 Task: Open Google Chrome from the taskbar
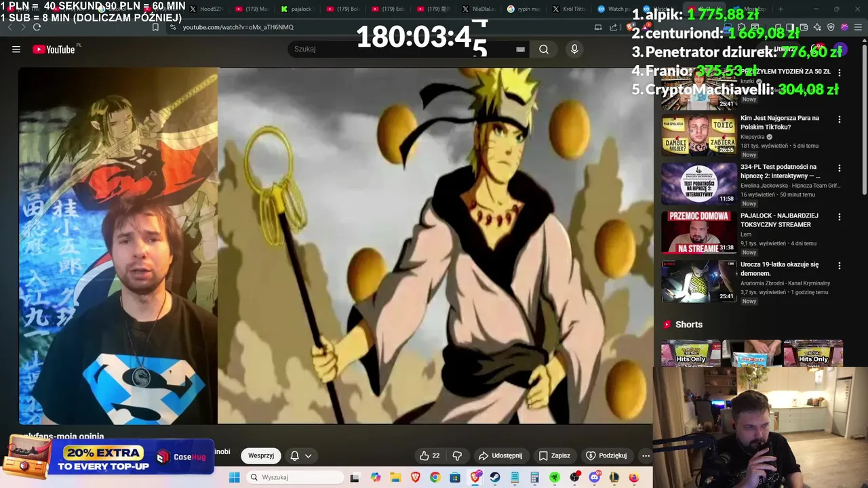[435, 477]
